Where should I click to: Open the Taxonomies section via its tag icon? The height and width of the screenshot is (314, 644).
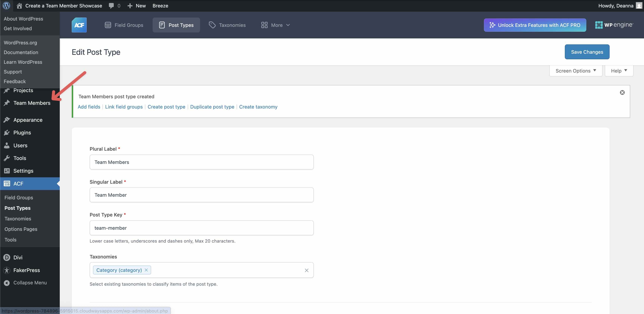[x=212, y=25]
